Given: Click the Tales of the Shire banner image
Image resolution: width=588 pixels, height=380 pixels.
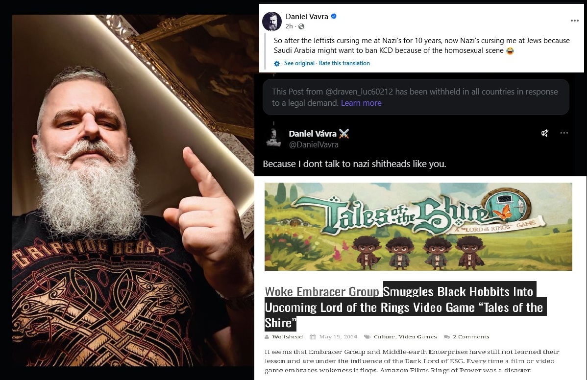Looking at the screenshot, I should [418, 227].
